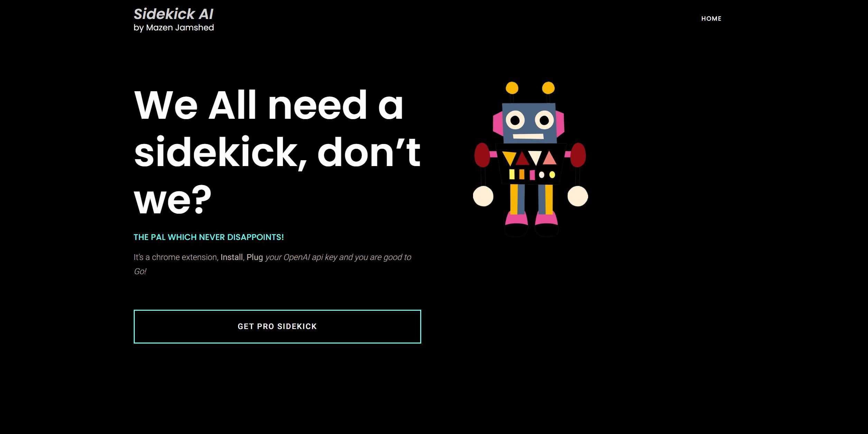The width and height of the screenshot is (868, 434).
Task: Select the HOME navigation menu item
Action: pos(711,18)
